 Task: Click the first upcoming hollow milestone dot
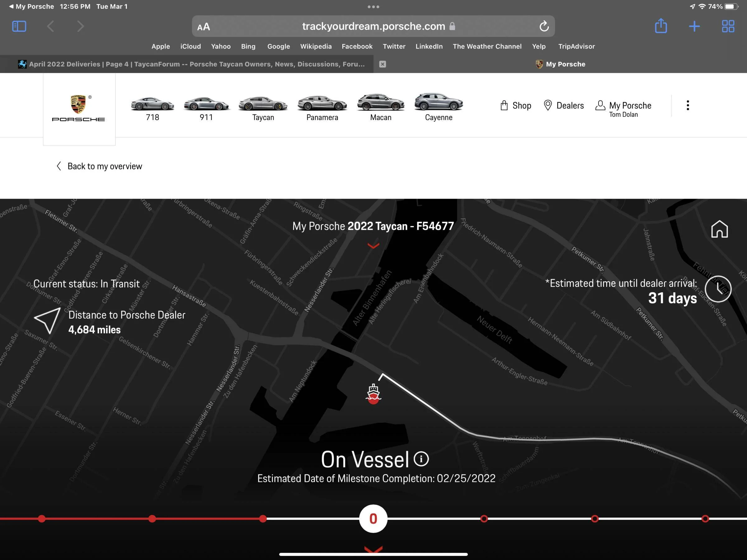(x=484, y=519)
